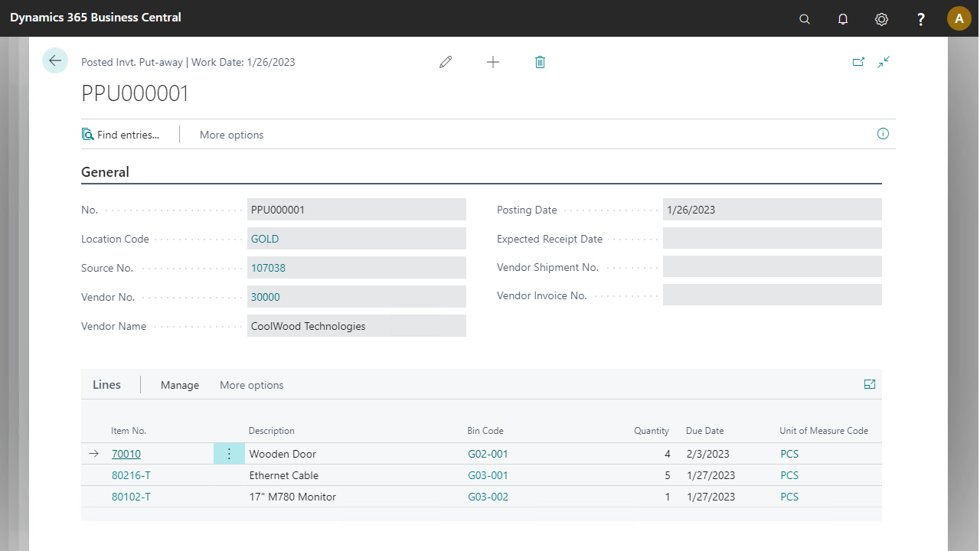Collapse the page using the arrows icon

(x=884, y=62)
